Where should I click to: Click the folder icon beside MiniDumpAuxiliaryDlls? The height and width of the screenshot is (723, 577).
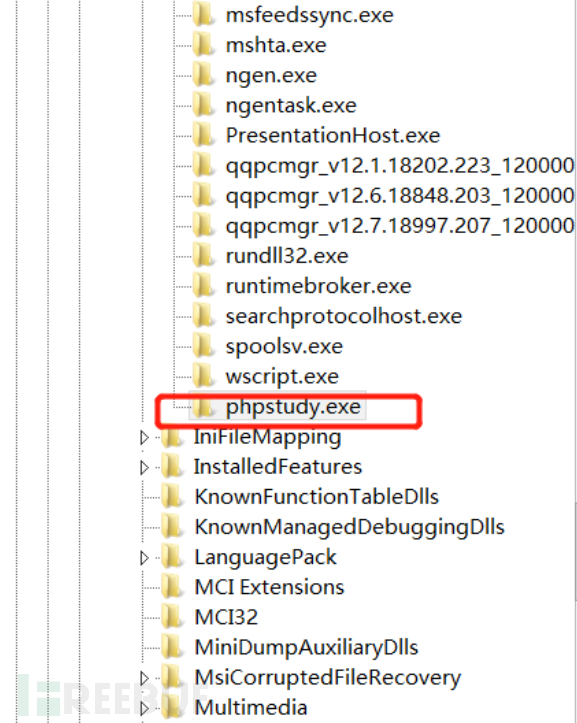tap(172, 647)
